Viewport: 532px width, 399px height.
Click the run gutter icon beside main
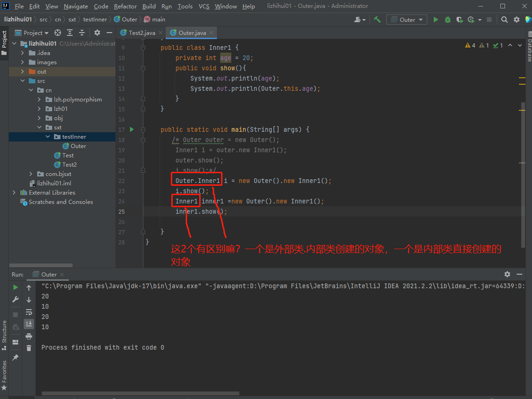point(132,129)
